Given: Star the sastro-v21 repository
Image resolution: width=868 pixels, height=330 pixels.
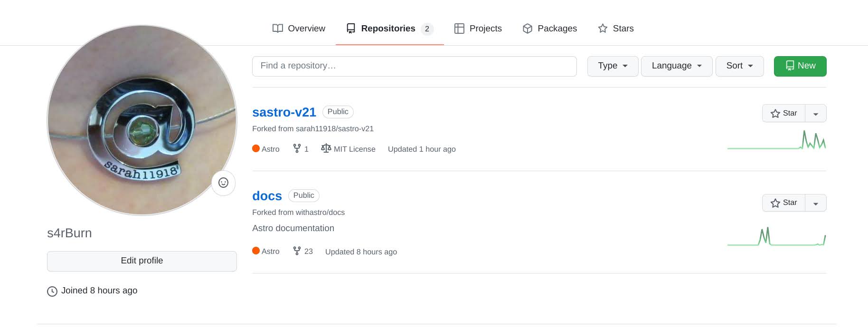Looking at the screenshot, I should pyautogui.click(x=783, y=113).
